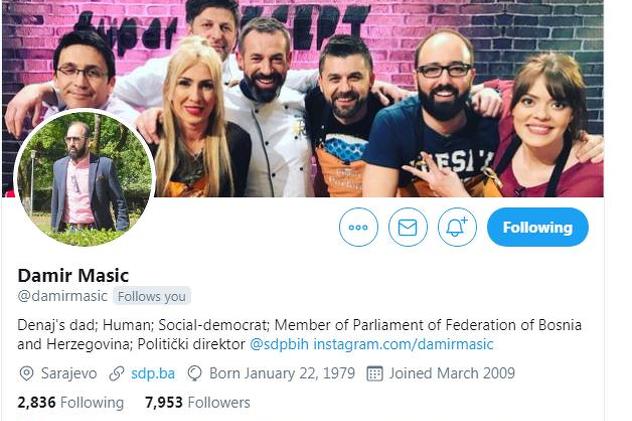
Task: Open the three-dot more options menu
Action: click(358, 227)
